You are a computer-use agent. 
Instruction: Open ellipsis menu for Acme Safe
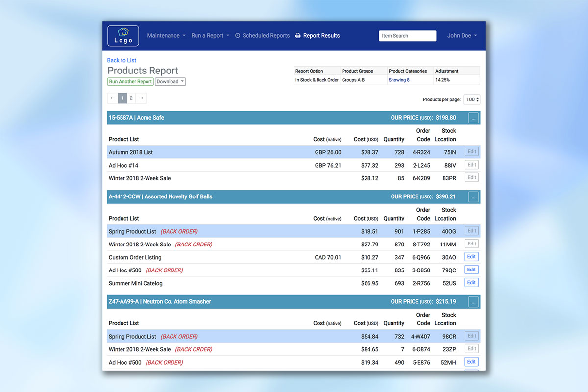click(x=473, y=118)
